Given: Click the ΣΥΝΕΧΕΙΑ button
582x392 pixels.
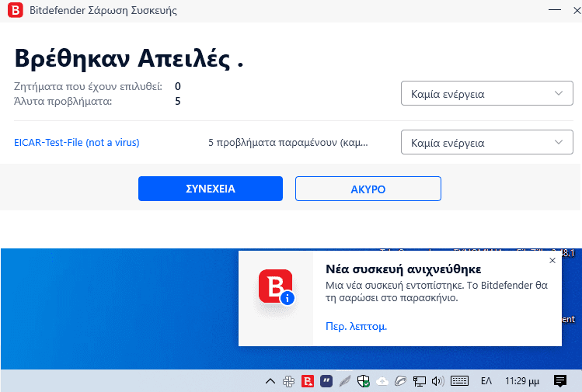Looking at the screenshot, I should (211, 189).
